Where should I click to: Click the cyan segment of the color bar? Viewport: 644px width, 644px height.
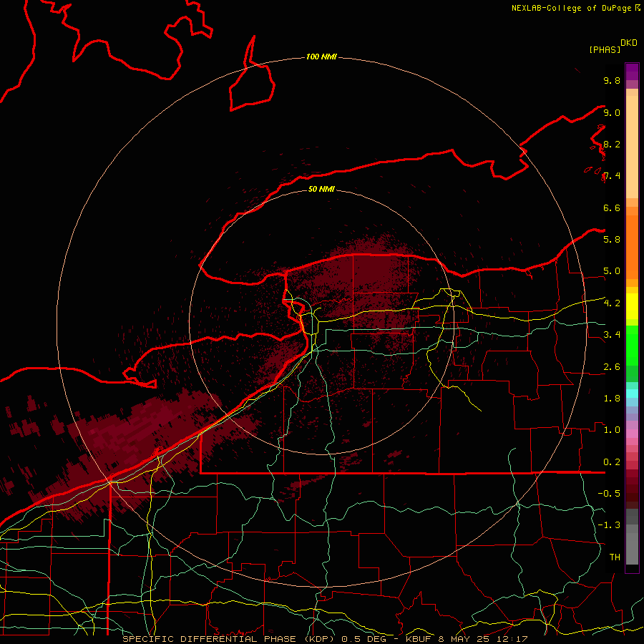pos(632,394)
